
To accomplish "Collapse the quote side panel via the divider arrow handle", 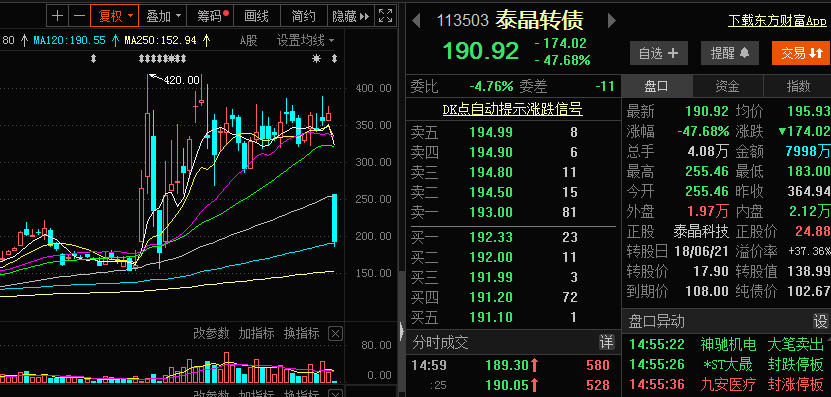I will (x=402, y=332).
